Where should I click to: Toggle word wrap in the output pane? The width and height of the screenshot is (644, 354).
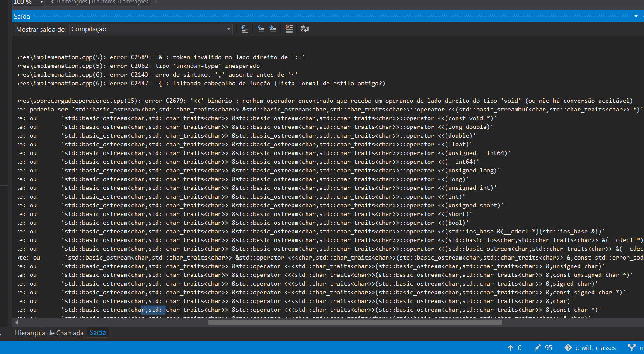305,29
